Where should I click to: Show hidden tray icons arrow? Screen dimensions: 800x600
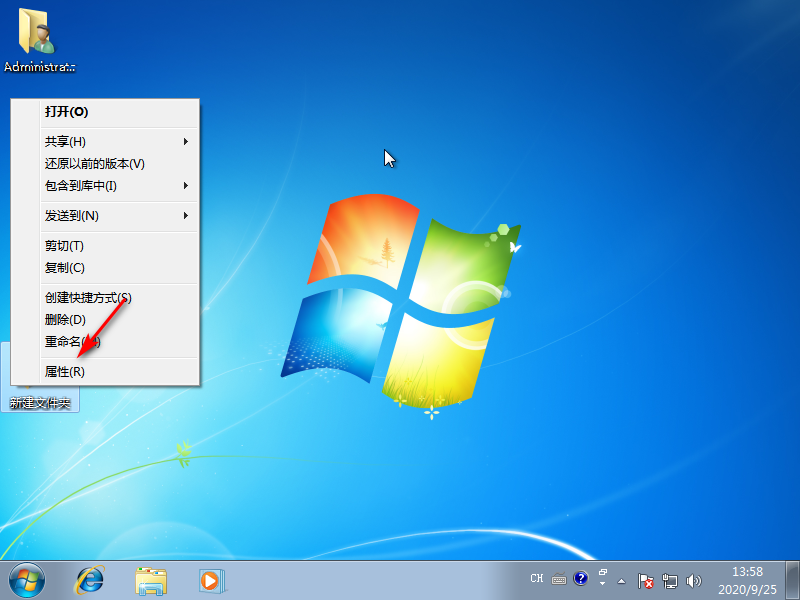622,580
